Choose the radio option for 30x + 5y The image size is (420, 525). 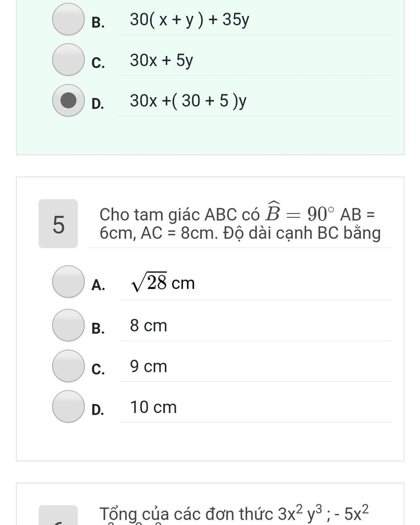68,60
